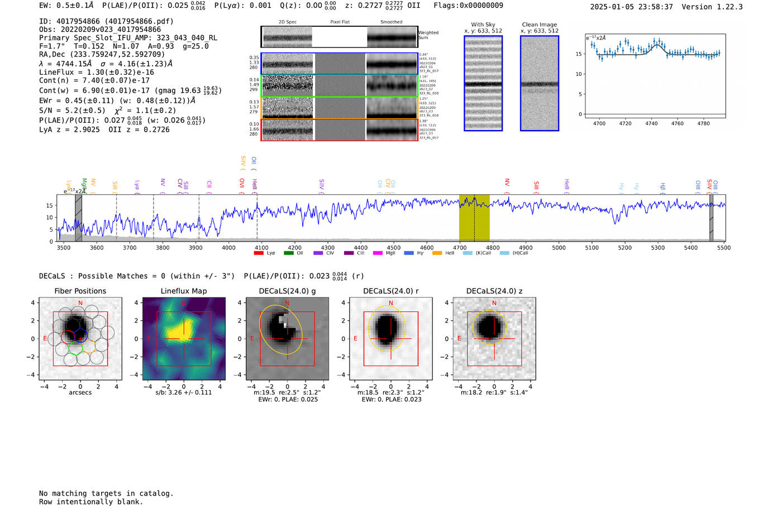The image size is (782, 532).
Task: Click the s/b: 3.26 +/- 0.111 caption
Action: (184, 392)
